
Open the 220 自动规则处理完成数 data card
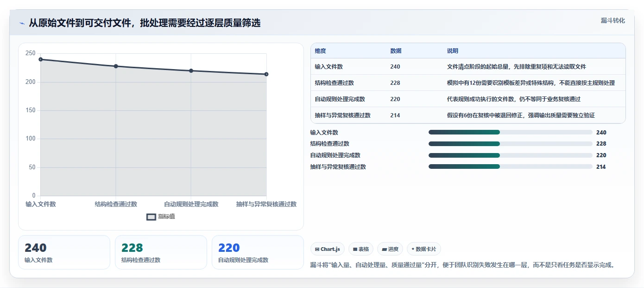click(x=258, y=252)
